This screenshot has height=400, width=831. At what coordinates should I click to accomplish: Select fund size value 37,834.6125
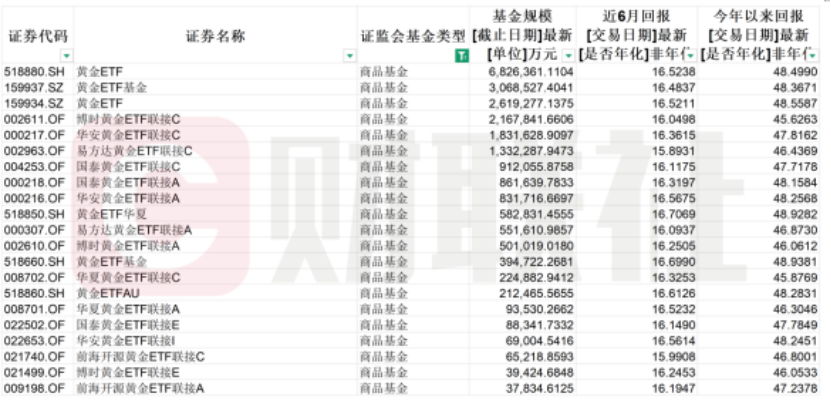[x=540, y=388]
